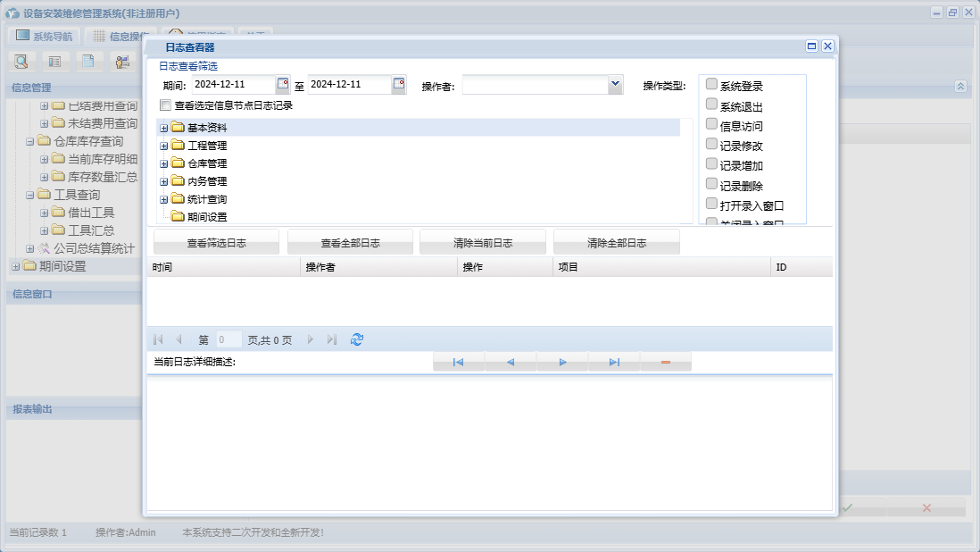980x552 pixels.
Task: Sort by the 时间 column header
Action: 224,267
